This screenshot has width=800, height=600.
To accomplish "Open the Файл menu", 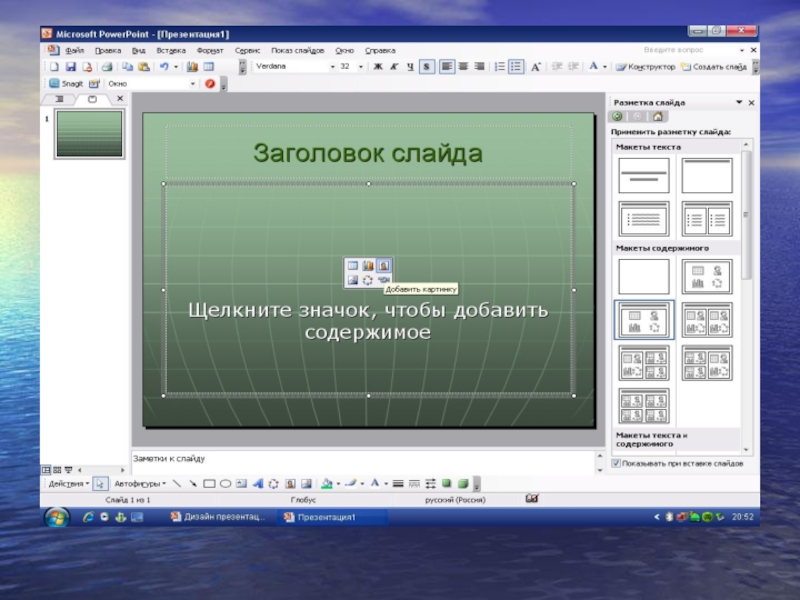I will [74, 51].
